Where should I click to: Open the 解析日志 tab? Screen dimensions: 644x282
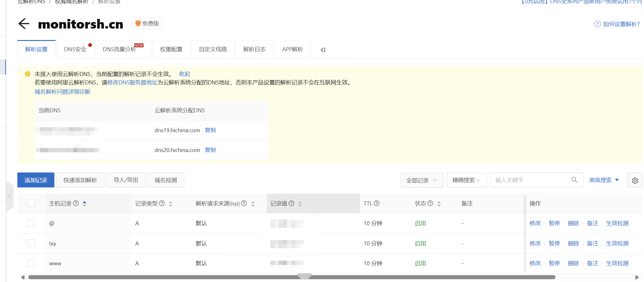pyautogui.click(x=254, y=49)
